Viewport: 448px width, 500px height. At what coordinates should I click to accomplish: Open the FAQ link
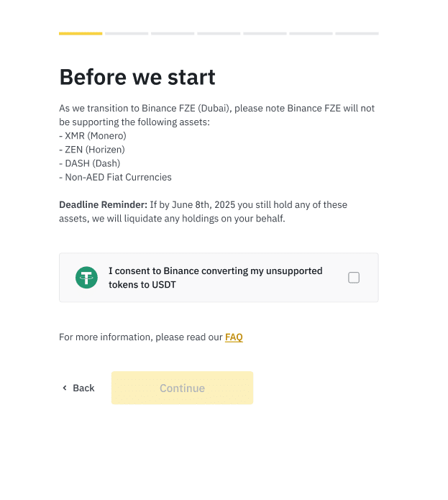point(234,337)
